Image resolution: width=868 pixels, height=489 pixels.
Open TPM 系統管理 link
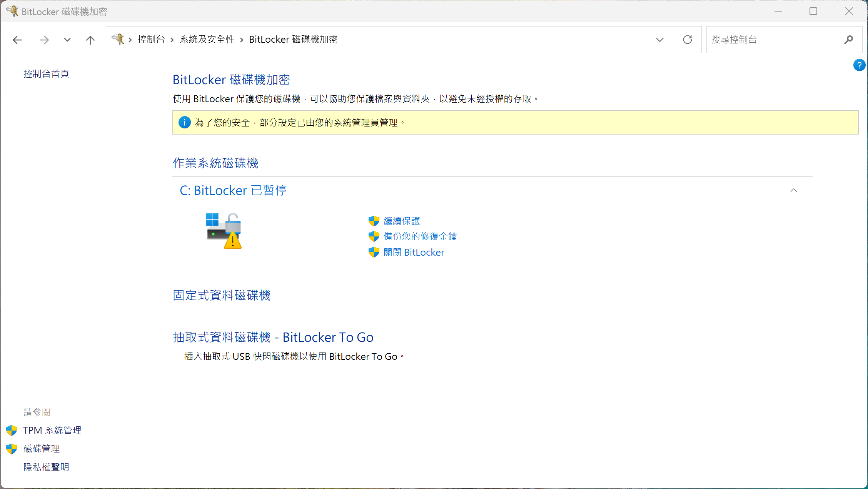tap(52, 430)
